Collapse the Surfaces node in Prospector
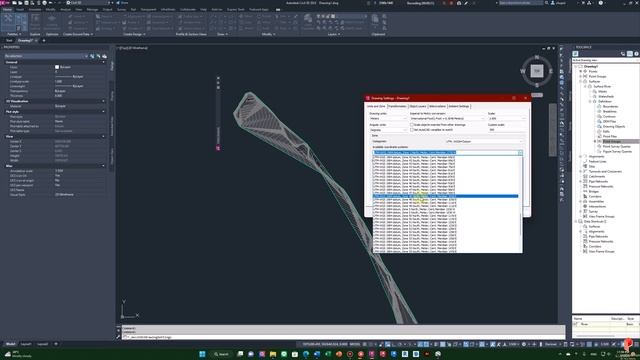This screenshot has height=360, width=640. point(580,81)
